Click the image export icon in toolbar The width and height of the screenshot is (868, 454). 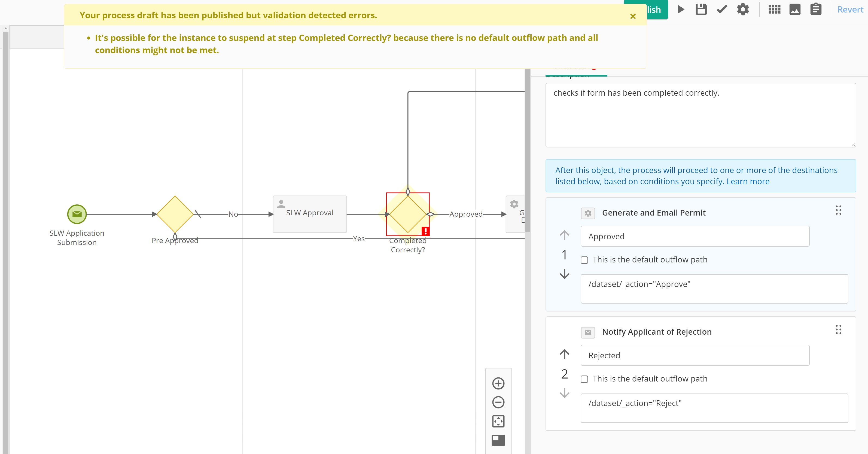pos(795,10)
